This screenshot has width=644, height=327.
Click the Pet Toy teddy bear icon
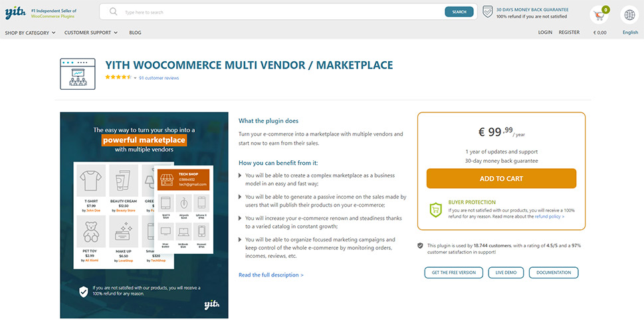(x=91, y=231)
